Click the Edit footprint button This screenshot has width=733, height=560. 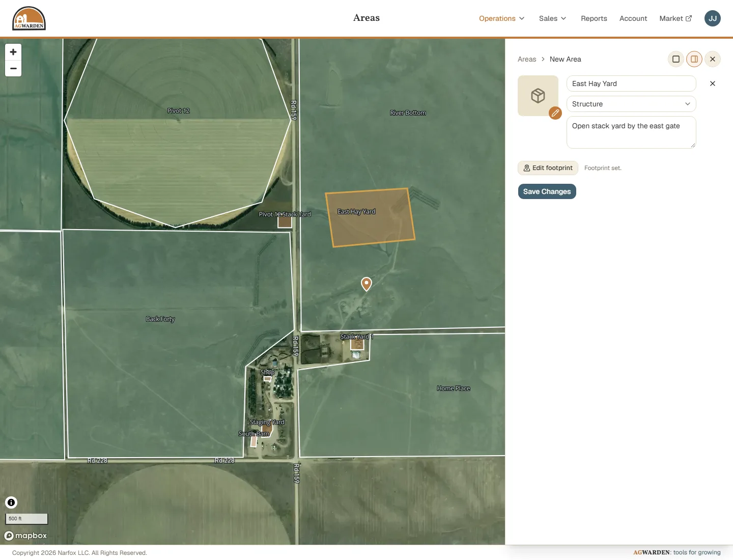point(548,168)
